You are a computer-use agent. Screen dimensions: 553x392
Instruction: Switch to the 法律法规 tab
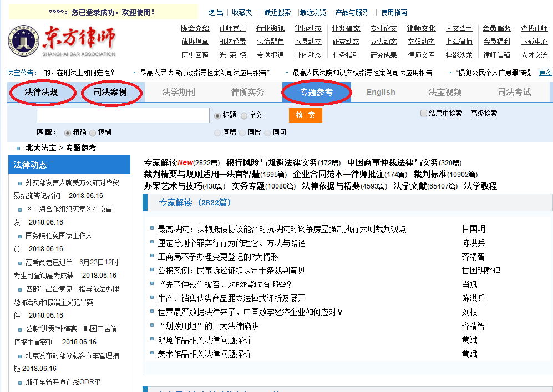click(x=42, y=92)
